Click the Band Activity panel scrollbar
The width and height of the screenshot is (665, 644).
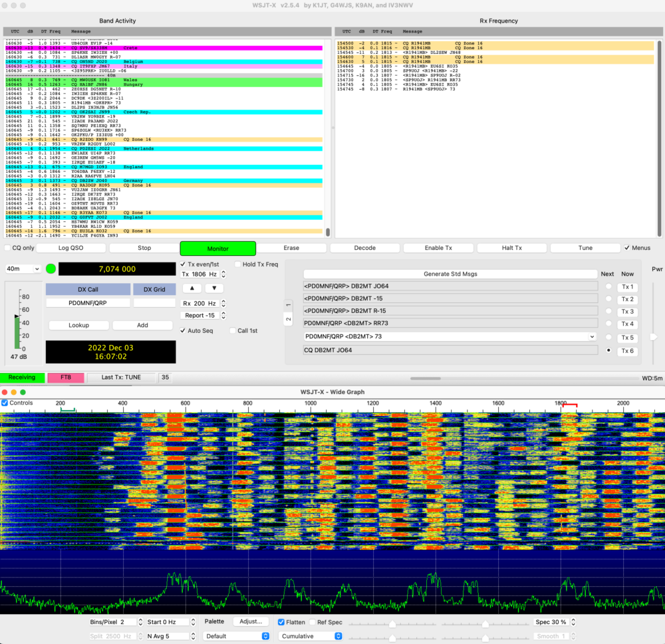tap(327, 232)
